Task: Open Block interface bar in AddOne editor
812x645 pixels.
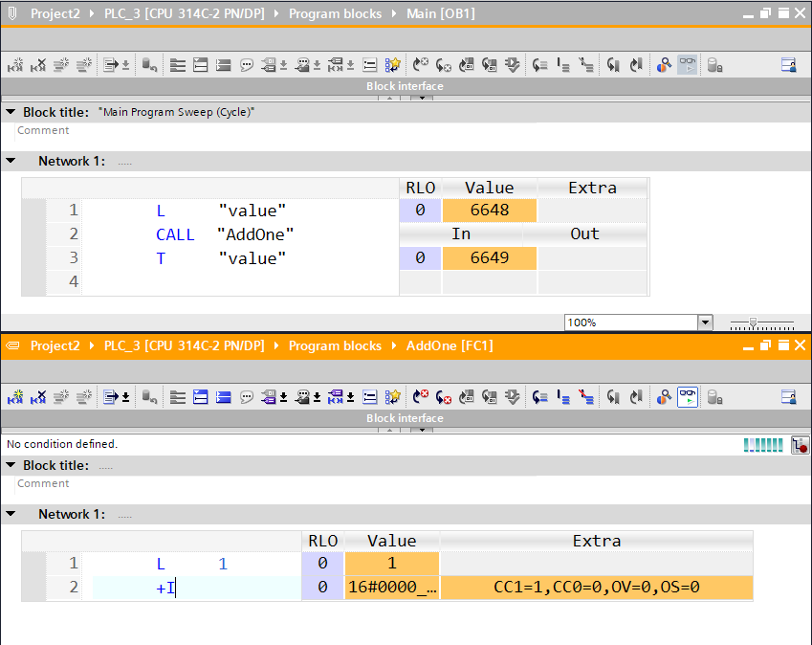Action: tap(406, 418)
